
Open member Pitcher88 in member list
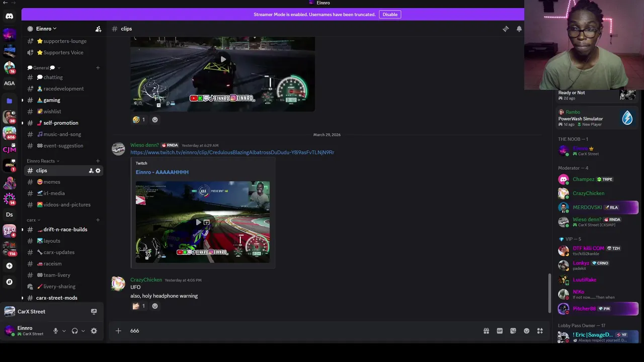(x=598, y=309)
